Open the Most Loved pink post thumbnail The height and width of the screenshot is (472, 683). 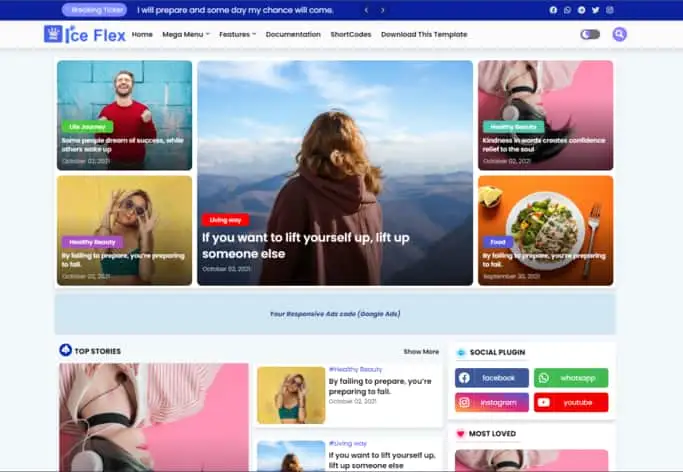click(x=531, y=461)
